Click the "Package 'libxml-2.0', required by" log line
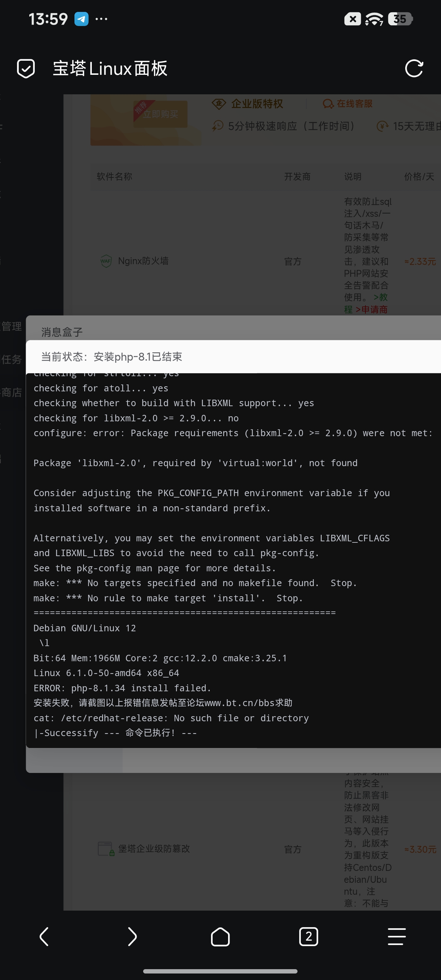Image resolution: width=441 pixels, height=980 pixels. (195, 463)
